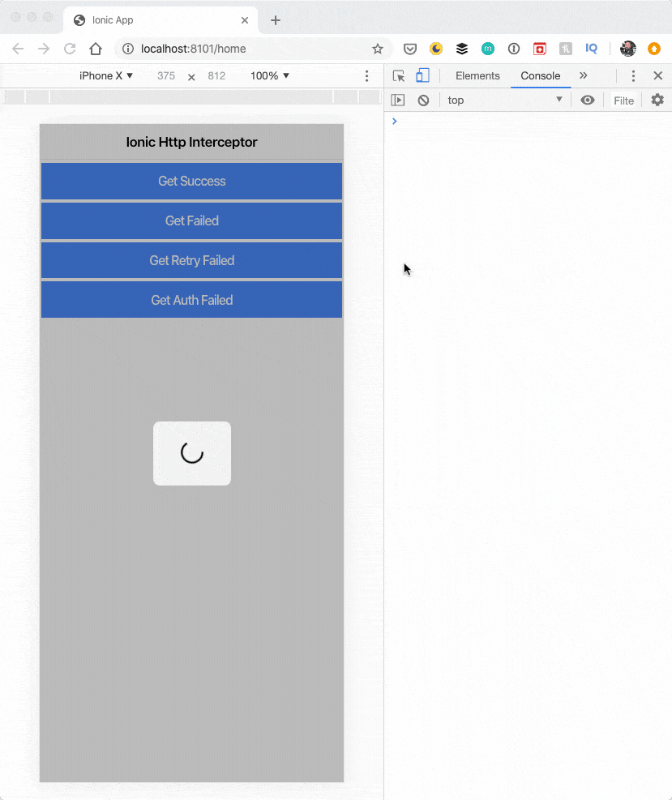Open the top JavaScript context dropdown

[505, 100]
